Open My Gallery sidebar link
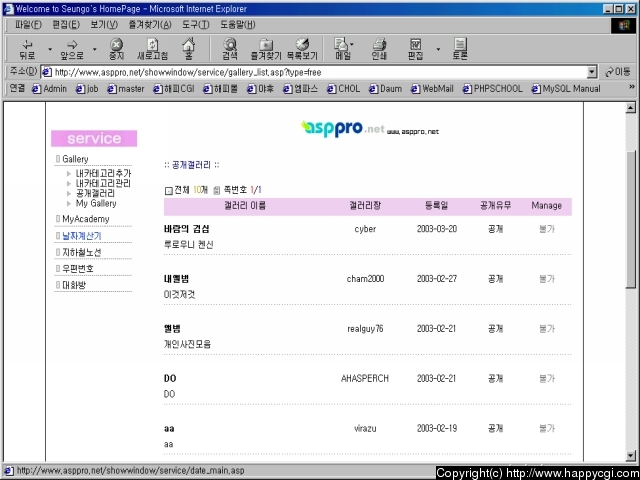Screen dimensions: 640x480 (96, 203)
